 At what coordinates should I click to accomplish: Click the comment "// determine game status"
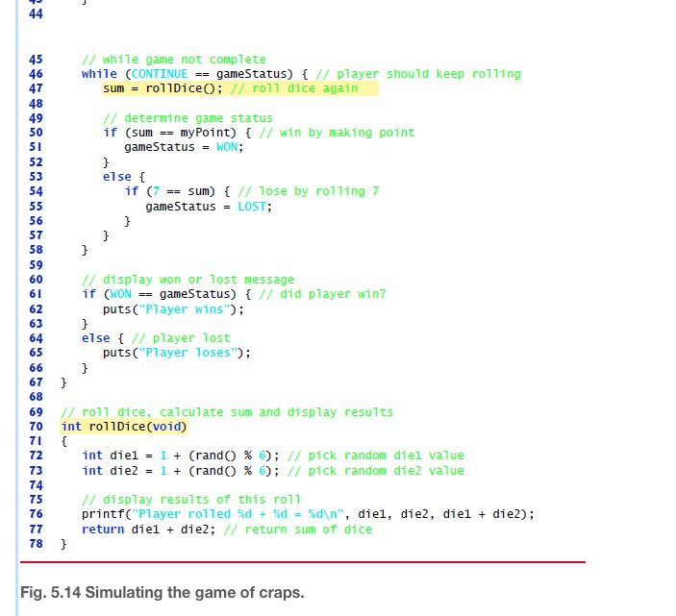188,118
